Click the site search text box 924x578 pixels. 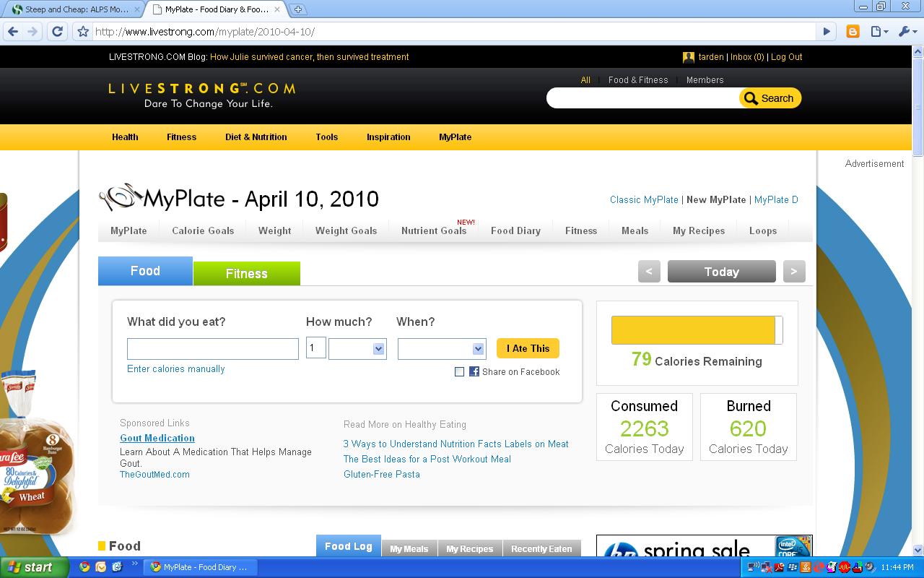[644, 98]
